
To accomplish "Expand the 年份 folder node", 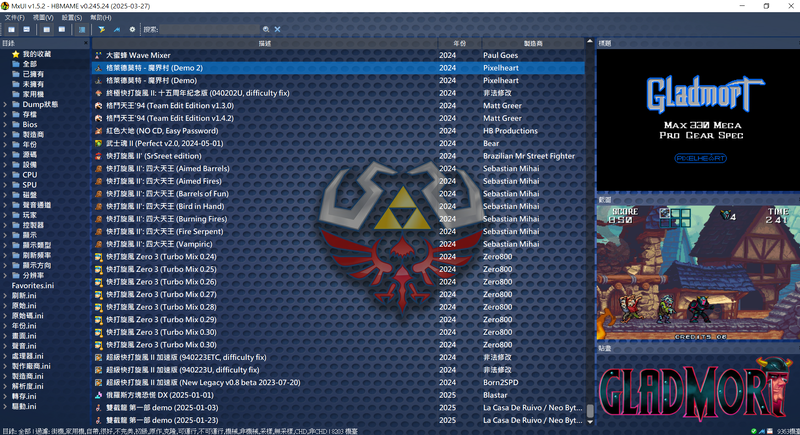I will pyautogui.click(x=5, y=145).
